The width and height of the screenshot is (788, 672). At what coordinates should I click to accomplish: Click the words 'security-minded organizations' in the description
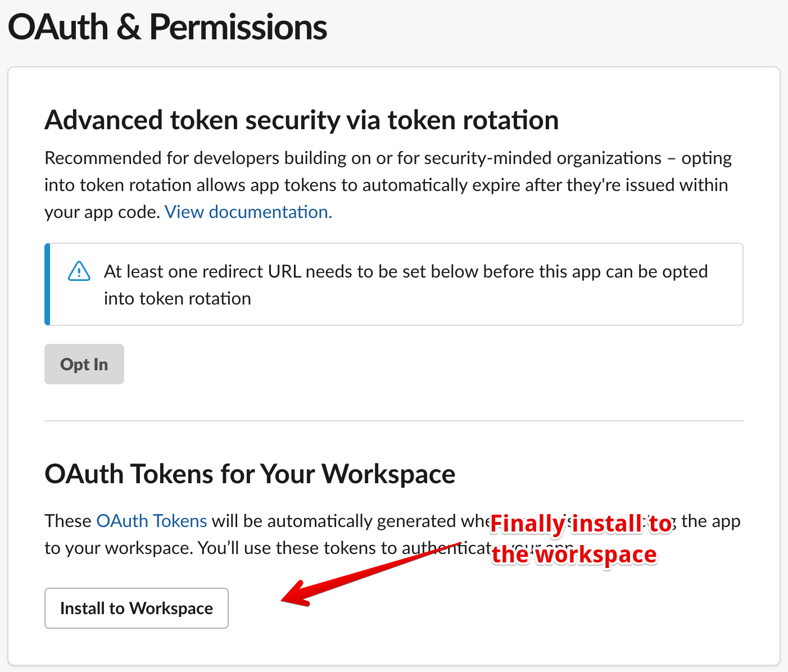pyautogui.click(x=542, y=158)
